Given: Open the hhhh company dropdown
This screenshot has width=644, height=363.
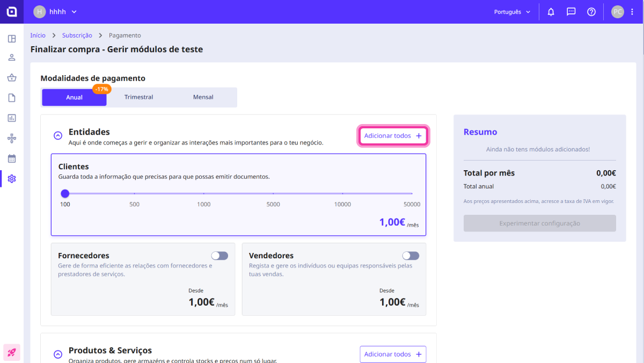Looking at the screenshot, I should [56, 12].
